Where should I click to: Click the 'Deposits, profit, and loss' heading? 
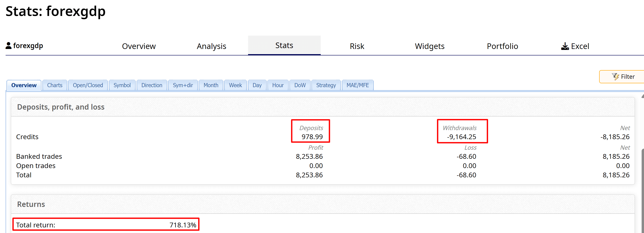(61, 107)
